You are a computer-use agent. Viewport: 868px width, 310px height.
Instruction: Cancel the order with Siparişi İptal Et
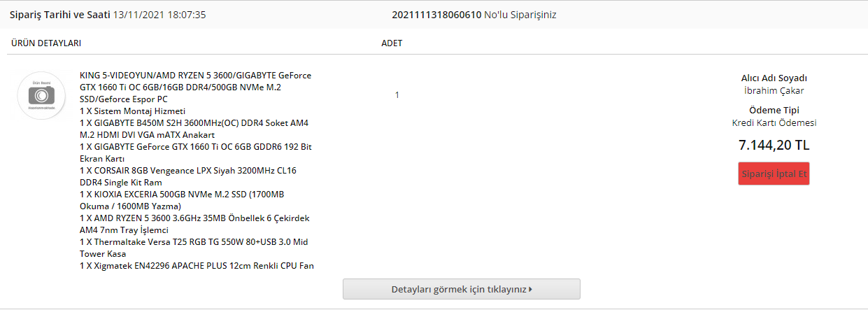pyautogui.click(x=774, y=173)
